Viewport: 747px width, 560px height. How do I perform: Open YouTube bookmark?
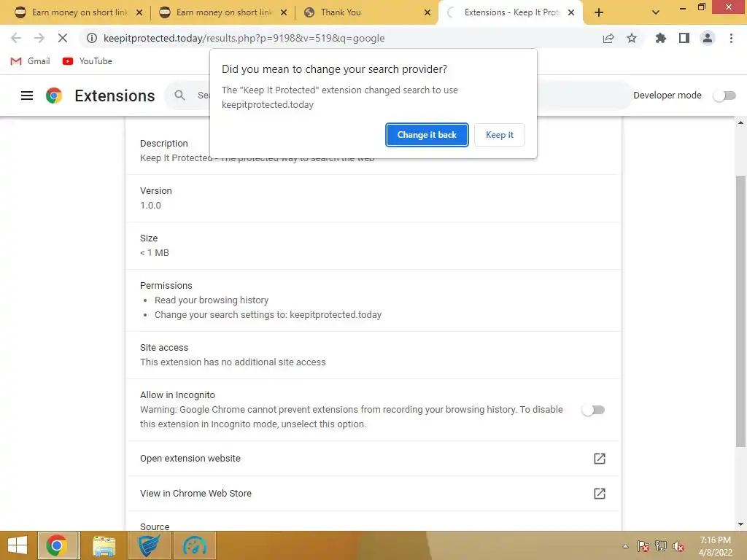pyautogui.click(x=88, y=61)
